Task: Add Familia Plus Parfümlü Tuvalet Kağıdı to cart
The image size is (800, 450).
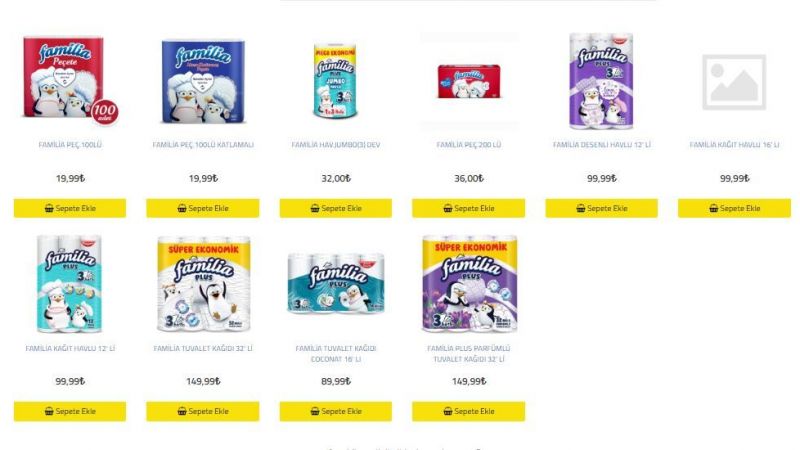Action: (468, 411)
